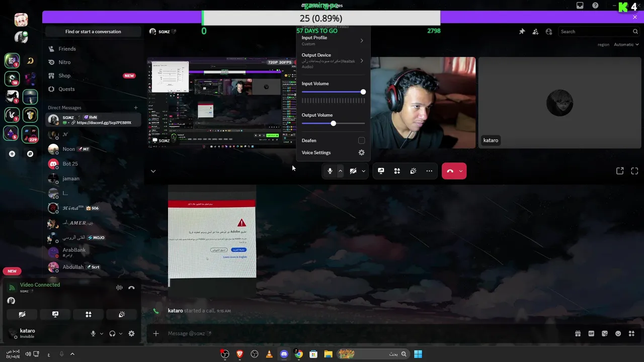Open Nitro page in sidebar
This screenshot has height=362, width=644.
pos(92,62)
